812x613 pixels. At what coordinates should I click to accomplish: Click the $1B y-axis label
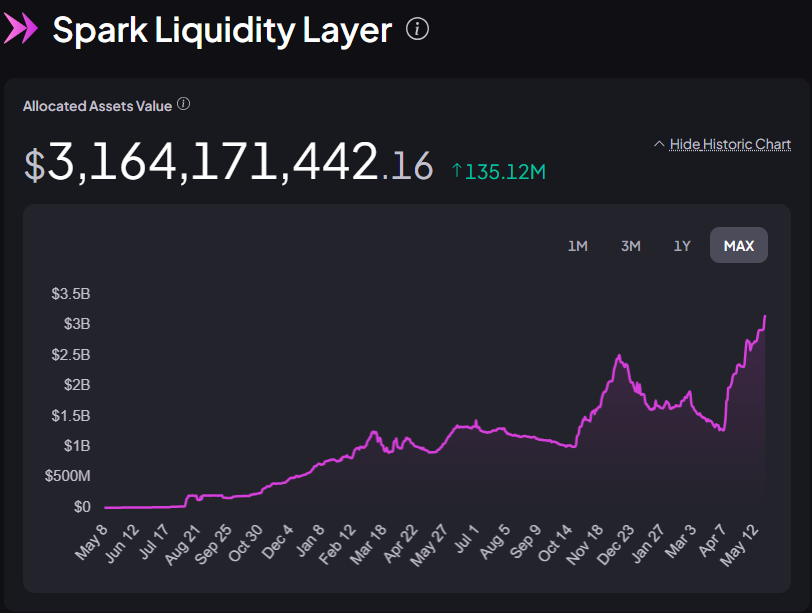[x=77, y=445]
